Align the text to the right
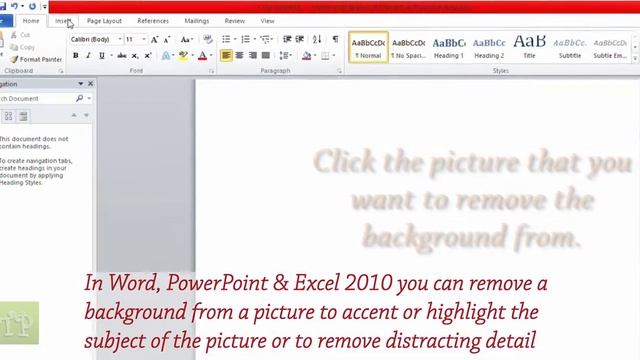 pos(253,56)
